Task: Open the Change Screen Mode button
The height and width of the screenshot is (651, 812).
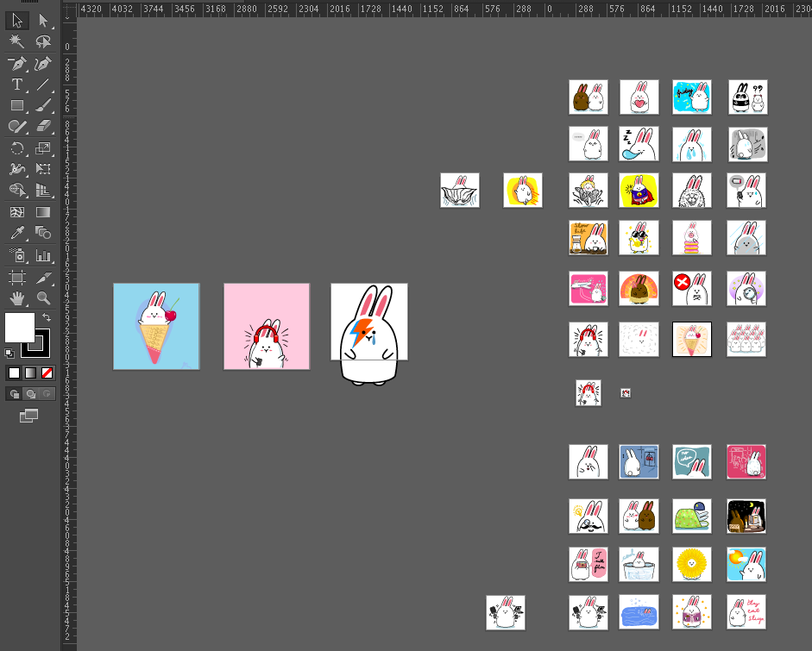Action: click(x=29, y=416)
